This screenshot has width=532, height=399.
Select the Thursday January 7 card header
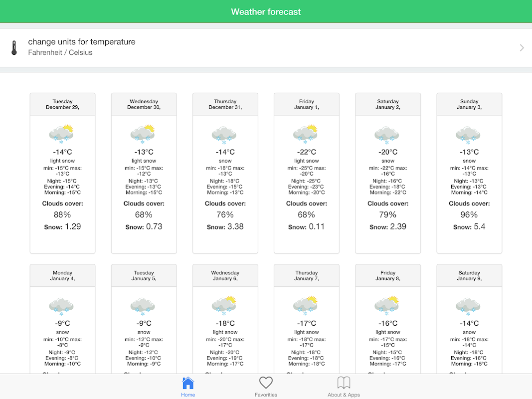pyautogui.click(x=307, y=275)
